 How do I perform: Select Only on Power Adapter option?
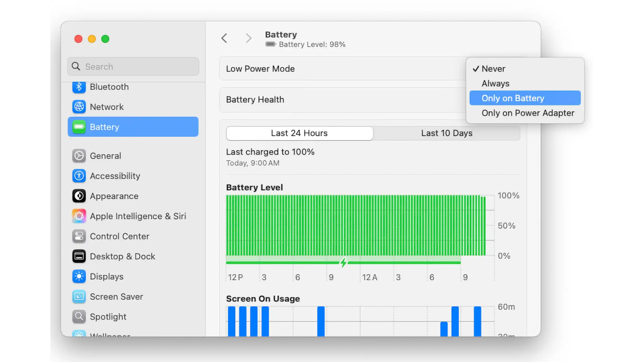(528, 113)
